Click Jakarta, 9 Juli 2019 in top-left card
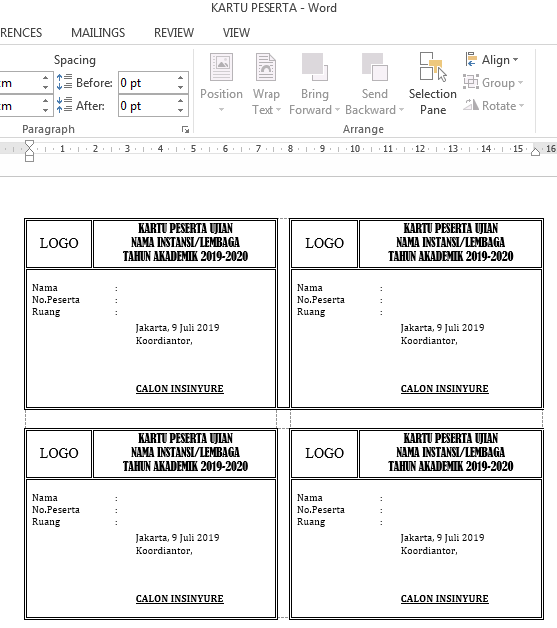 point(177,328)
